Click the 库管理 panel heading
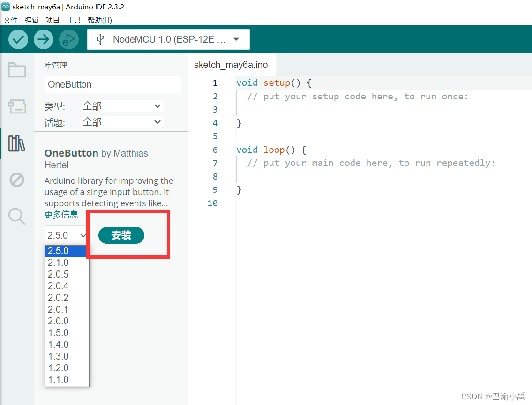Image resolution: width=532 pixels, height=405 pixels. pos(56,66)
